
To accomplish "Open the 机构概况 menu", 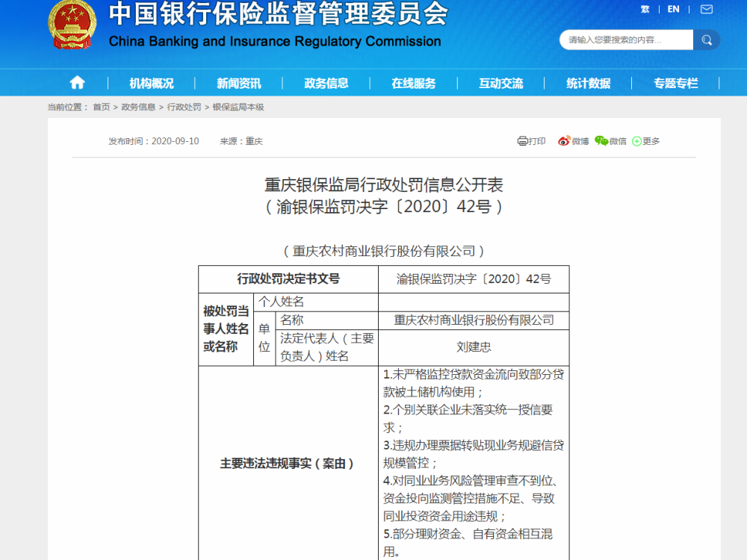I will click(x=152, y=84).
